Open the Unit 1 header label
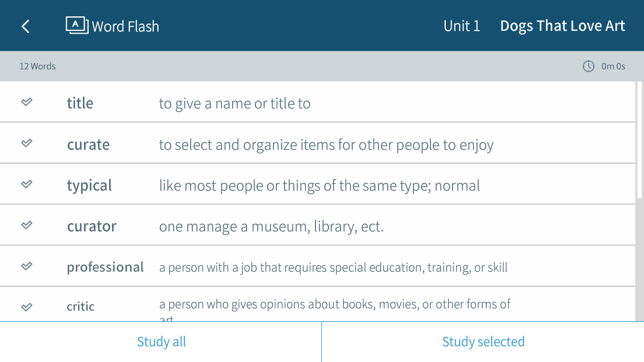 (461, 26)
